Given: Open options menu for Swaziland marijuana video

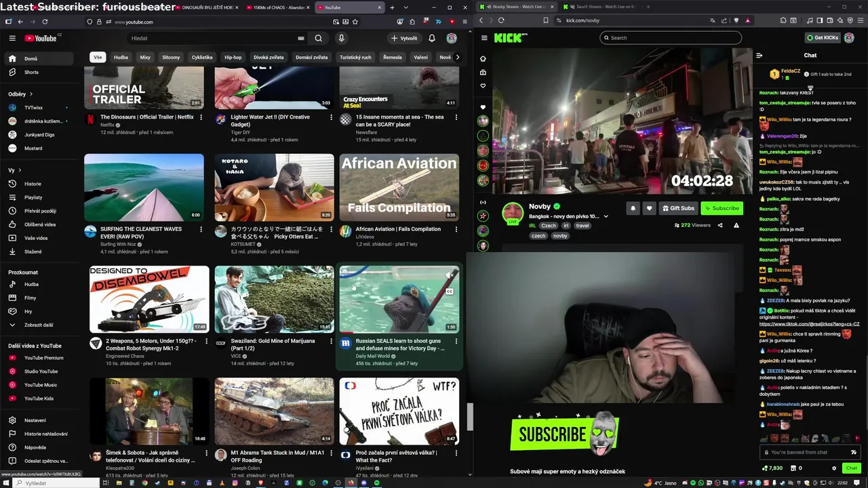Looking at the screenshot, I should [x=331, y=341].
